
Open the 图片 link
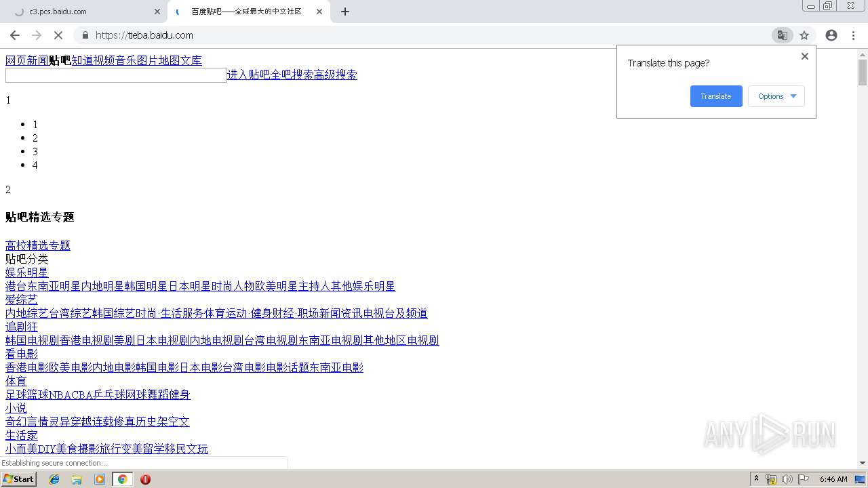(148, 60)
